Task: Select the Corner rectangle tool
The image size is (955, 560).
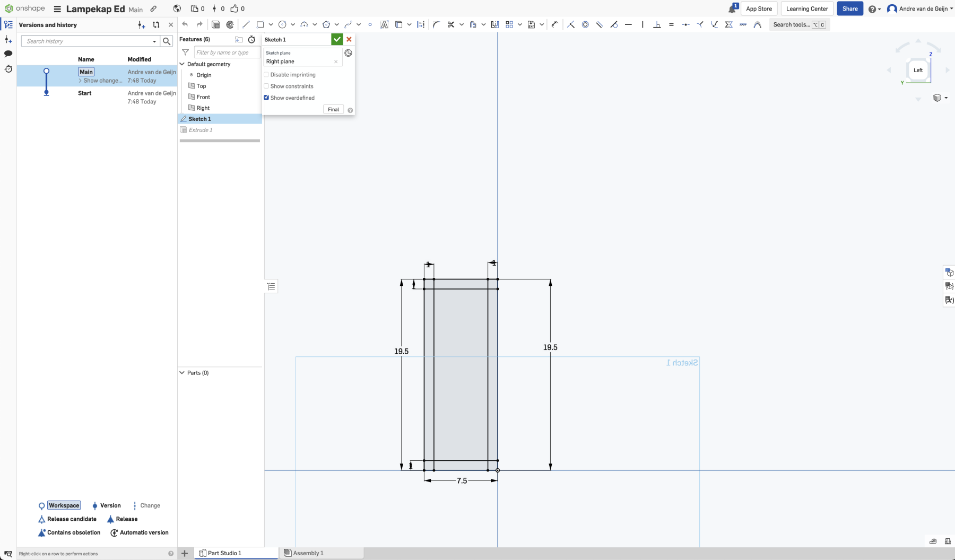Action: 260,24
